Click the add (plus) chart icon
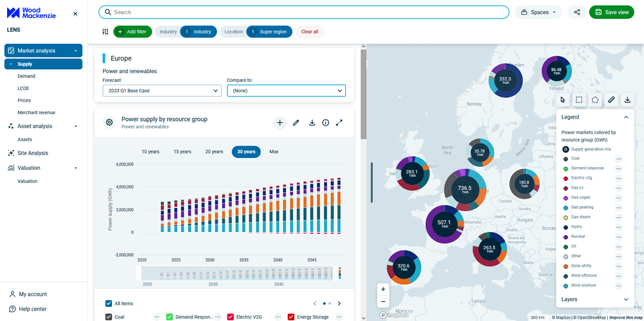 pyautogui.click(x=279, y=122)
